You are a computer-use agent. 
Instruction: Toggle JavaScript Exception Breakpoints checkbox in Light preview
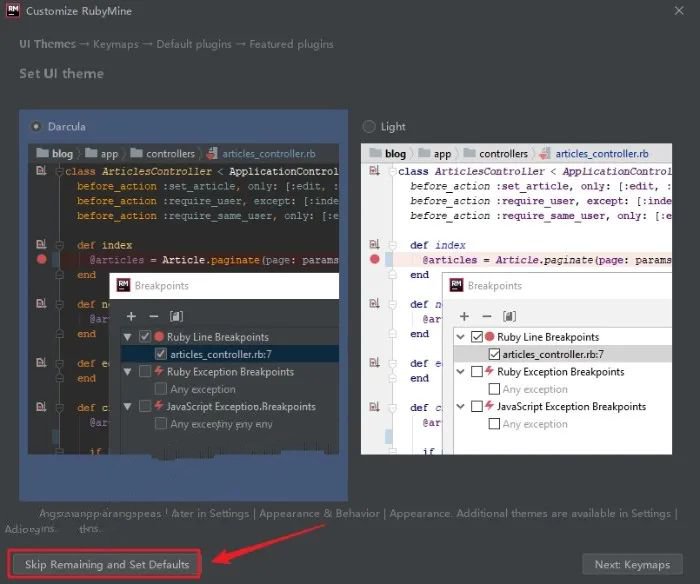coord(477,406)
